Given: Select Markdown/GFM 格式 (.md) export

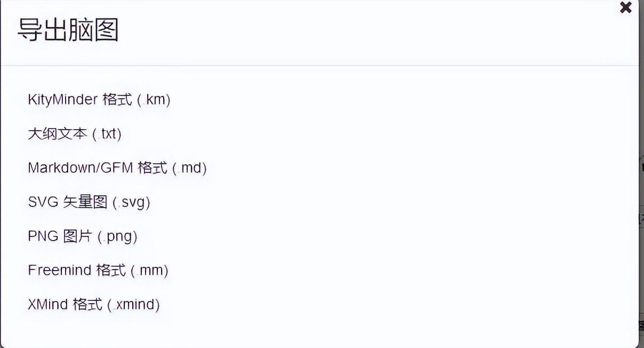Looking at the screenshot, I should click(117, 168).
